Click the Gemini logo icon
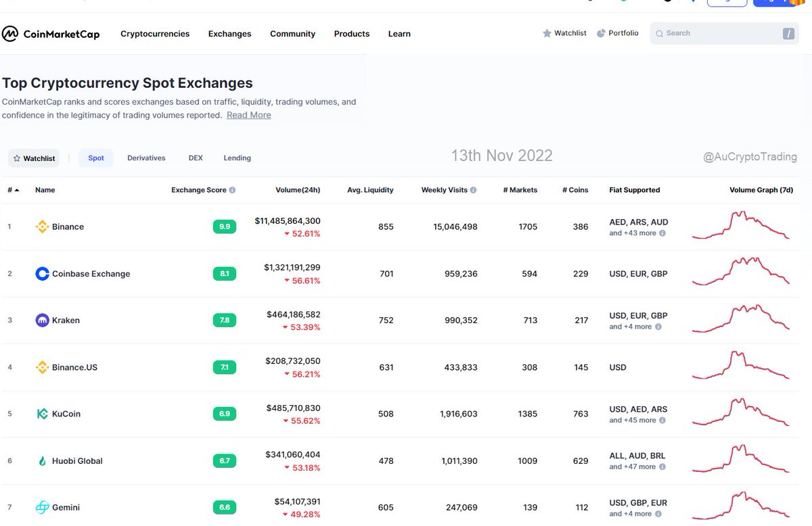This screenshot has width=812, height=526. click(42, 507)
